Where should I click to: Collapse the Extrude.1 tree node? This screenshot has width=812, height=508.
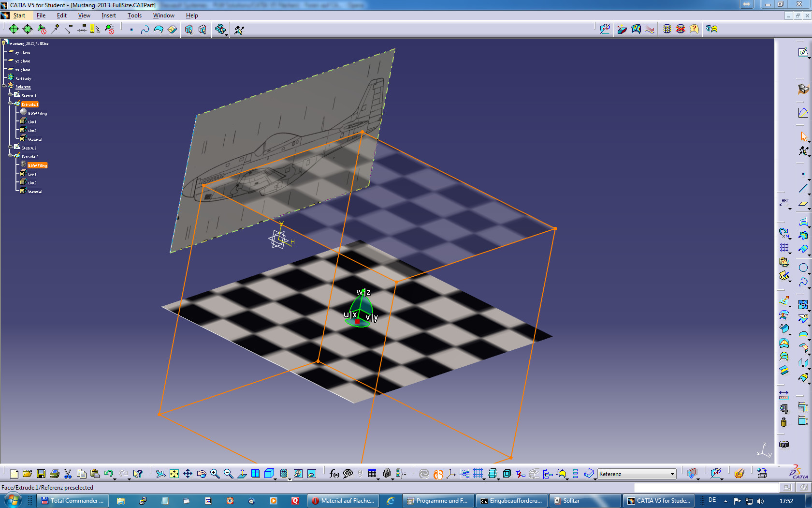[11, 103]
